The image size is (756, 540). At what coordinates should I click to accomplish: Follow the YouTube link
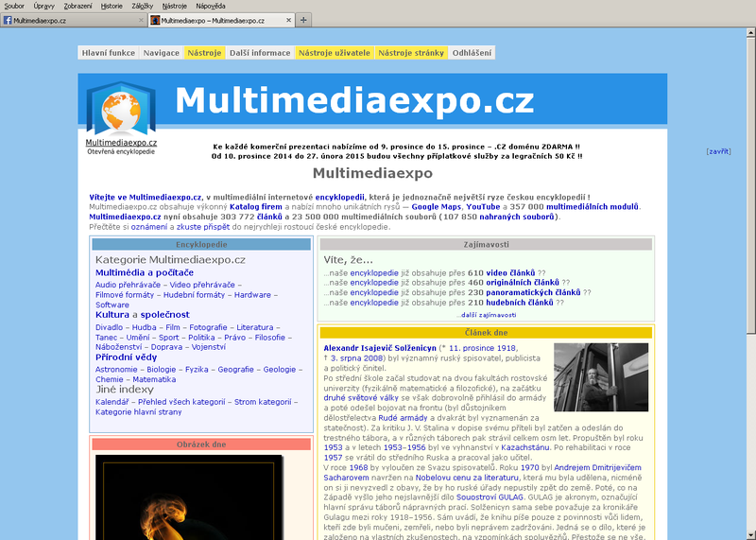(x=483, y=207)
